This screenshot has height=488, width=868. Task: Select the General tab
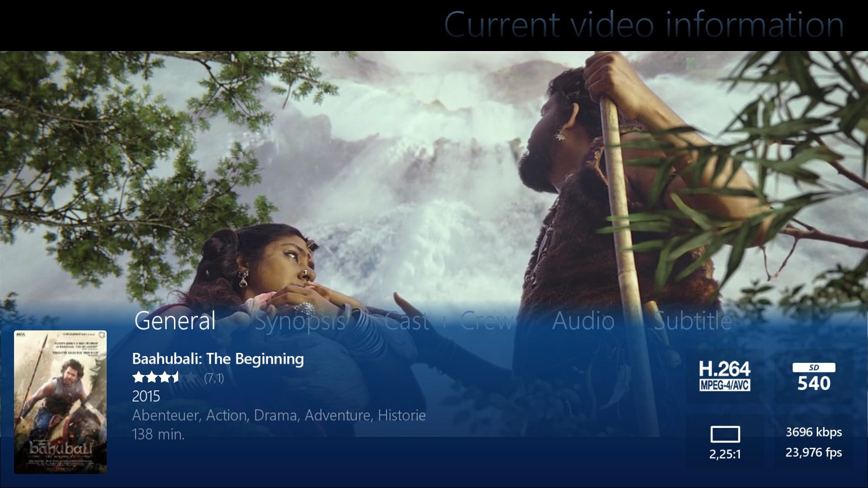[x=175, y=321]
